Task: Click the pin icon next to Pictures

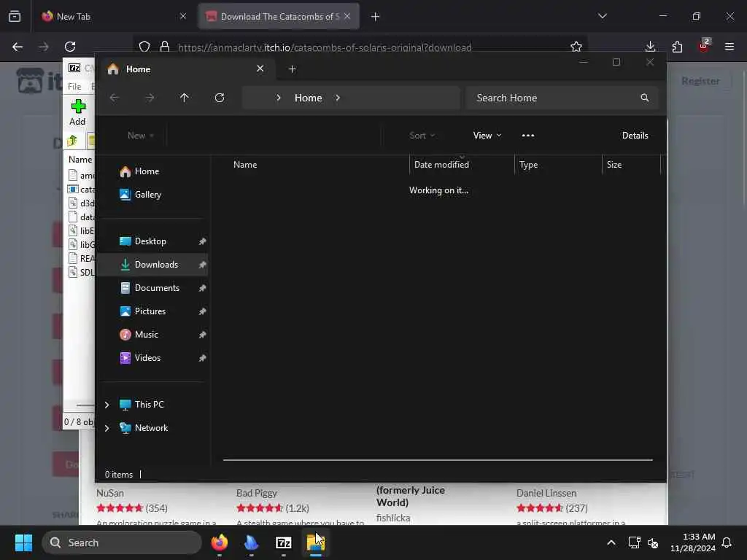Action: (x=202, y=311)
